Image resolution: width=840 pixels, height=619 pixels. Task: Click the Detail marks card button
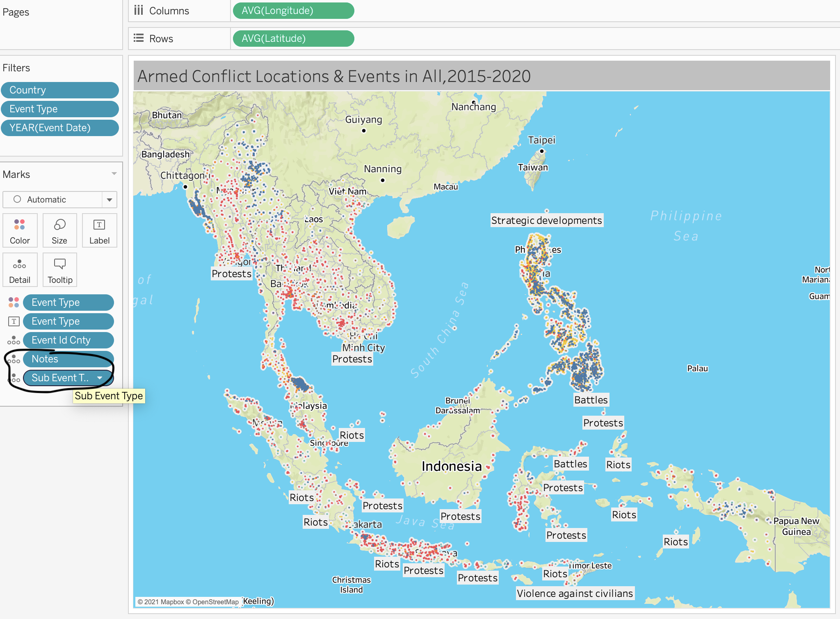click(x=20, y=270)
